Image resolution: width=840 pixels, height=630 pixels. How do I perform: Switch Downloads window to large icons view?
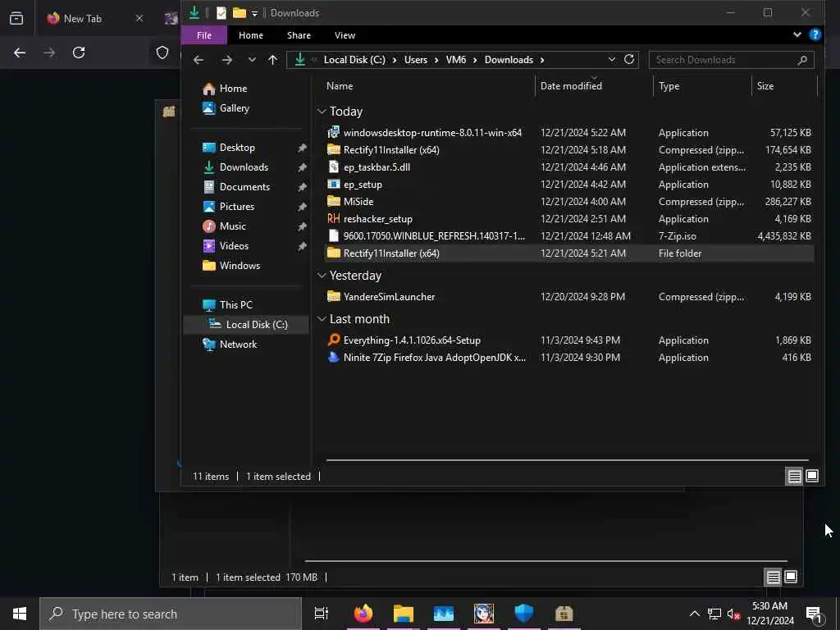[812, 477]
